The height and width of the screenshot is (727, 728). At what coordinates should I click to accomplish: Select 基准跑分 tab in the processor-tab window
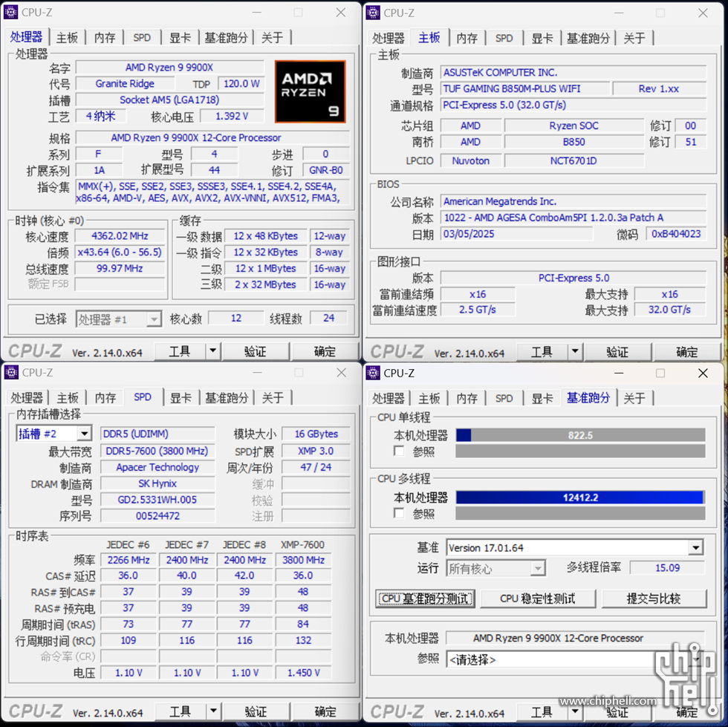click(226, 38)
